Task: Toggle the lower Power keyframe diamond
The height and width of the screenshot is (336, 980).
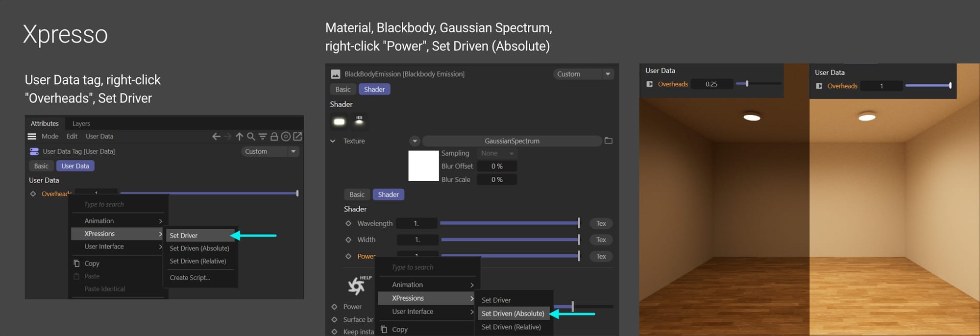Action: tap(334, 307)
